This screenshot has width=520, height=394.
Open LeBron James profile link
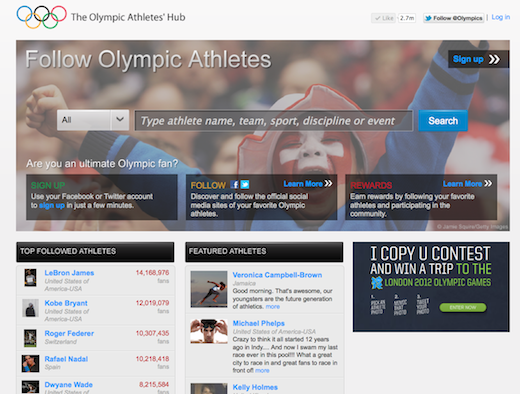click(69, 273)
